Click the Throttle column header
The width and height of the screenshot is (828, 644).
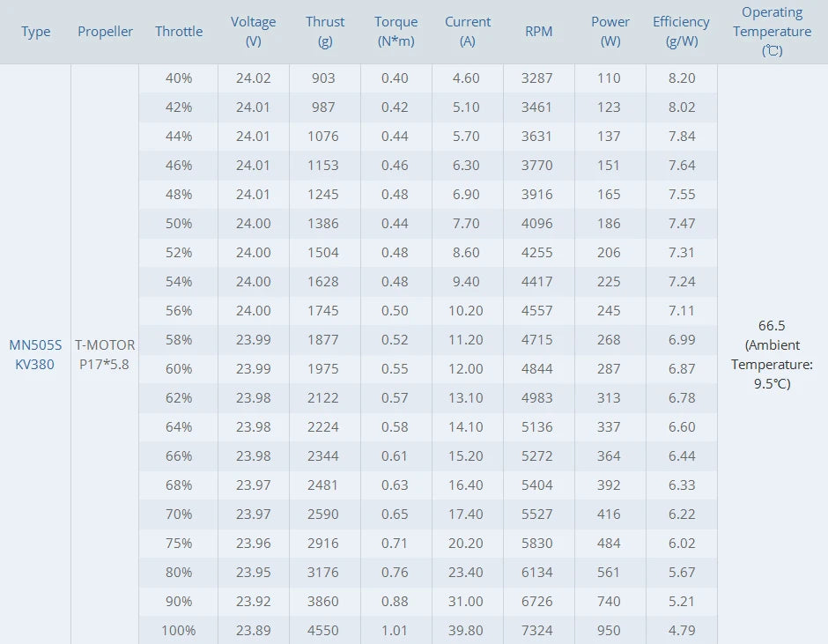(x=179, y=32)
